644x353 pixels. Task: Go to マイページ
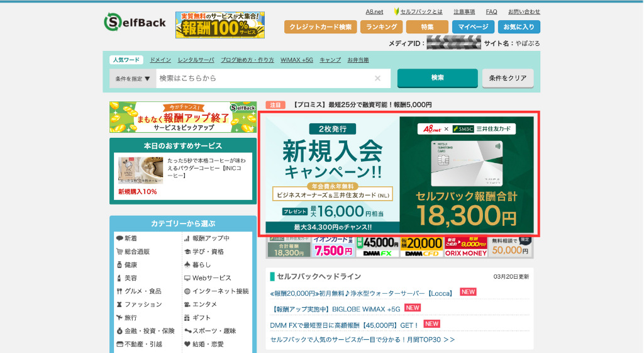pyautogui.click(x=473, y=26)
